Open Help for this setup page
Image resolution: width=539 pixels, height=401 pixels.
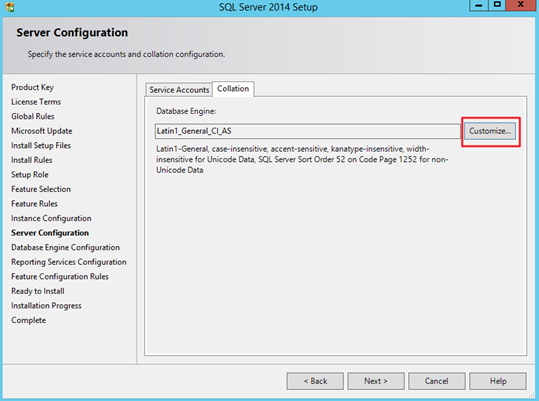[498, 381]
